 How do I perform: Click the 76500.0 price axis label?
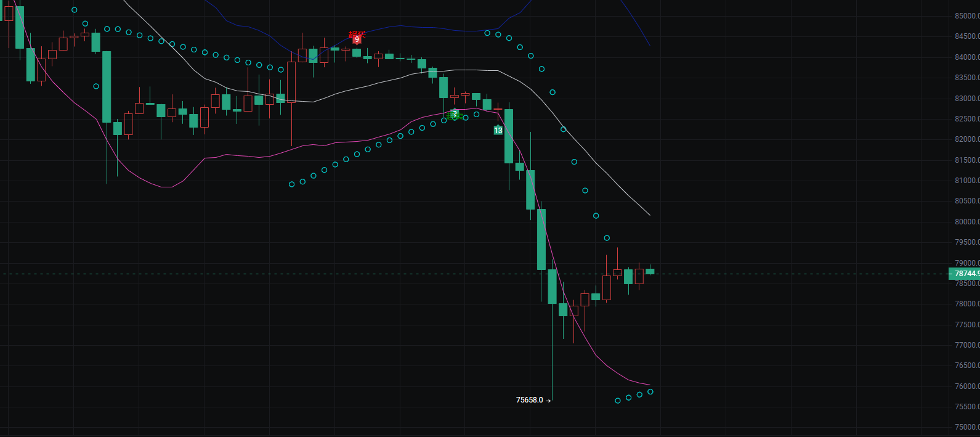967,366
